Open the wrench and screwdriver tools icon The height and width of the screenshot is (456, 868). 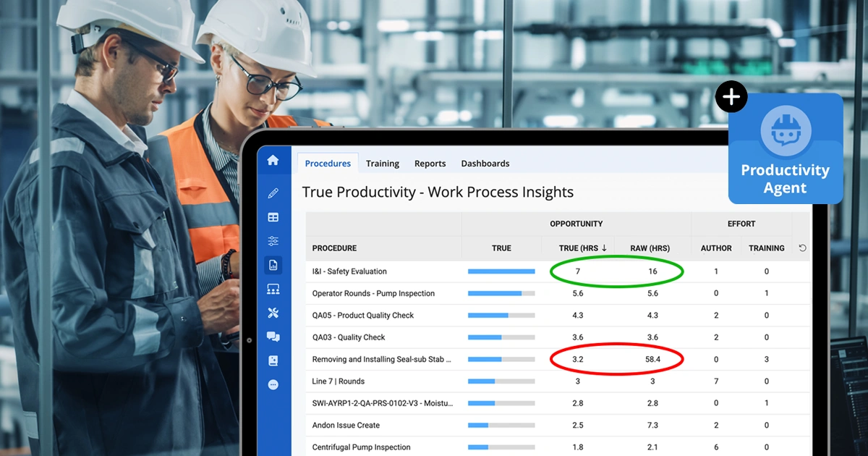pos(273,313)
